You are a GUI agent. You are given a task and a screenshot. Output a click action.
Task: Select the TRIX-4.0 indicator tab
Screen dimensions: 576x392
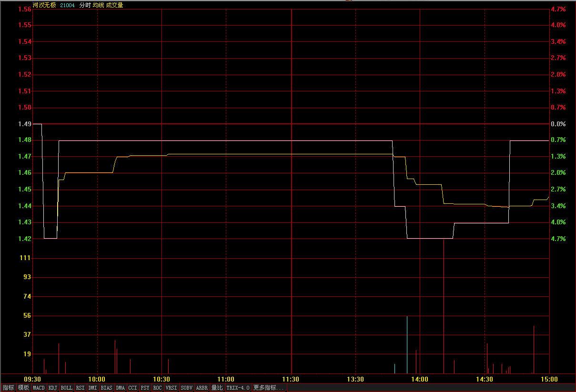tap(238, 388)
